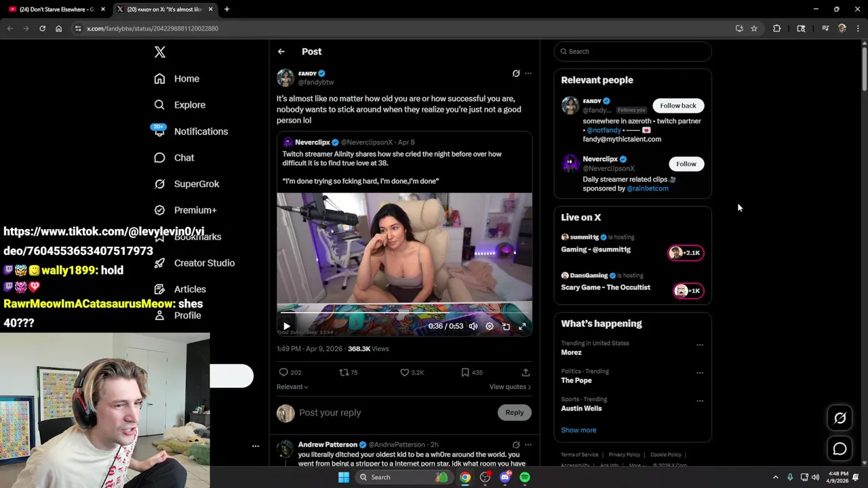
Task: Click Follow back for Fandy
Action: 678,106
